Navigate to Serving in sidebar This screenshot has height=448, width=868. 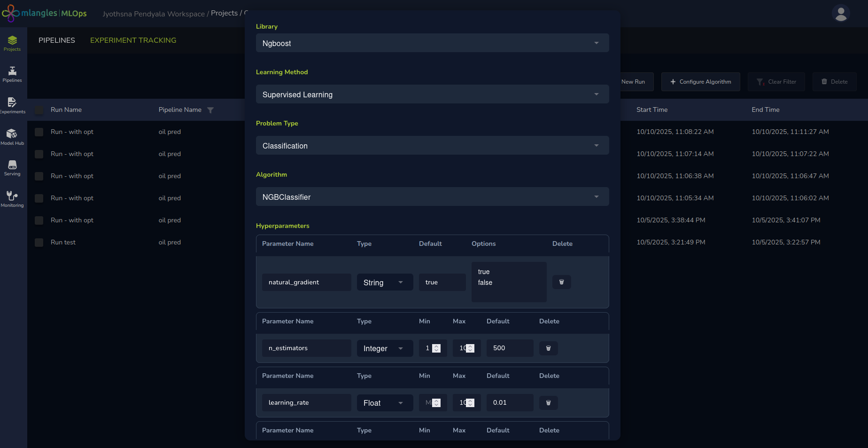click(12, 168)
